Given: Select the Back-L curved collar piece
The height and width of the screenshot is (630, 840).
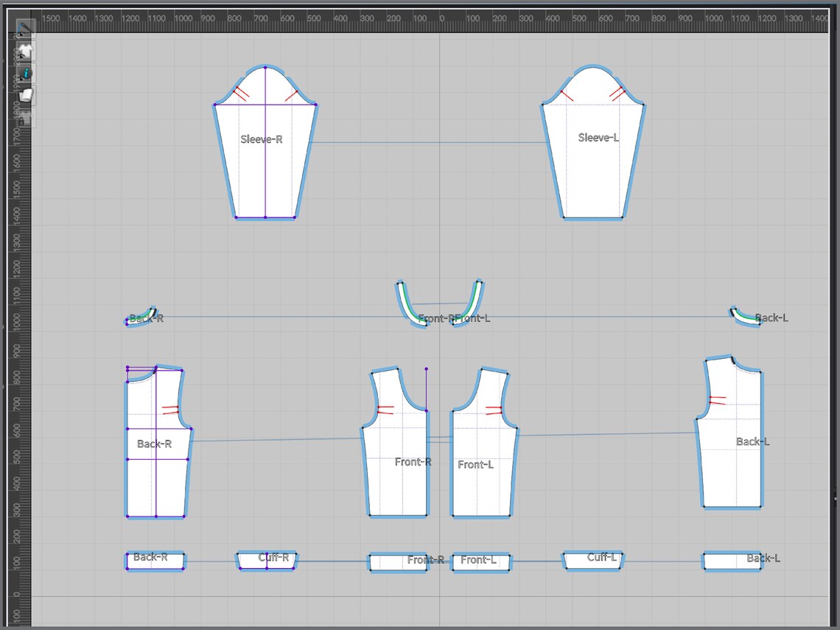Looking at the screenshot, I should click(x=745, y=317).
